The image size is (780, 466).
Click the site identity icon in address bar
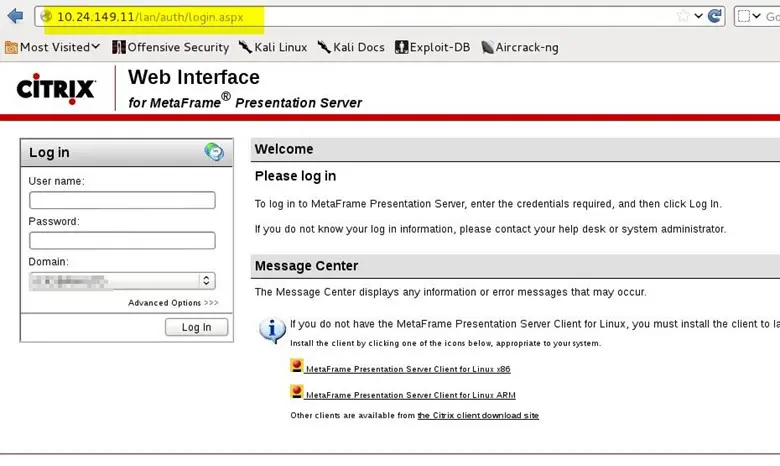[x=45, y=17]
